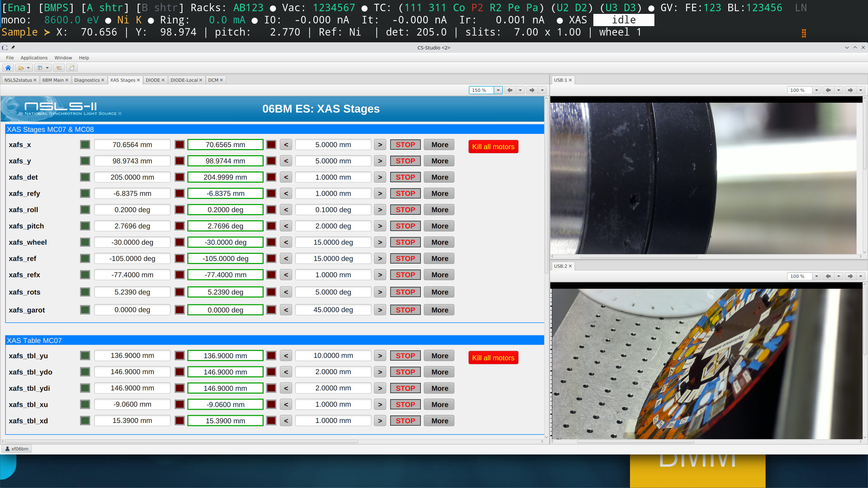Viewport: 868px width, 488px height.
Task: Step xafs_x negative with < button
Action: [x=286, y=145]
